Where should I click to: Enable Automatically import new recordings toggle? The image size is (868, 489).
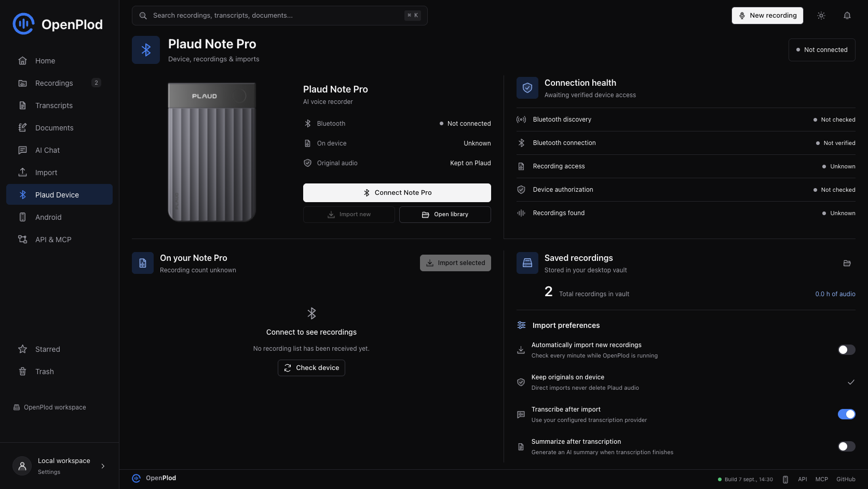point(847,350)
